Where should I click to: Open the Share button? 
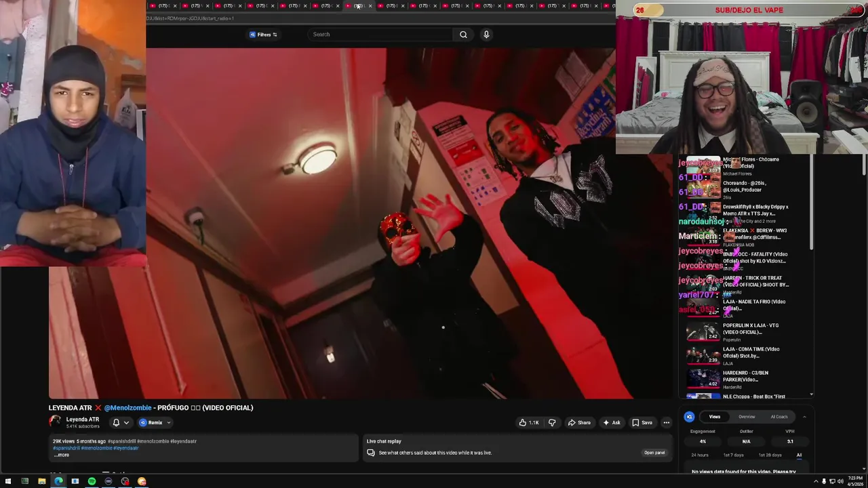click(x=579, y=422)
